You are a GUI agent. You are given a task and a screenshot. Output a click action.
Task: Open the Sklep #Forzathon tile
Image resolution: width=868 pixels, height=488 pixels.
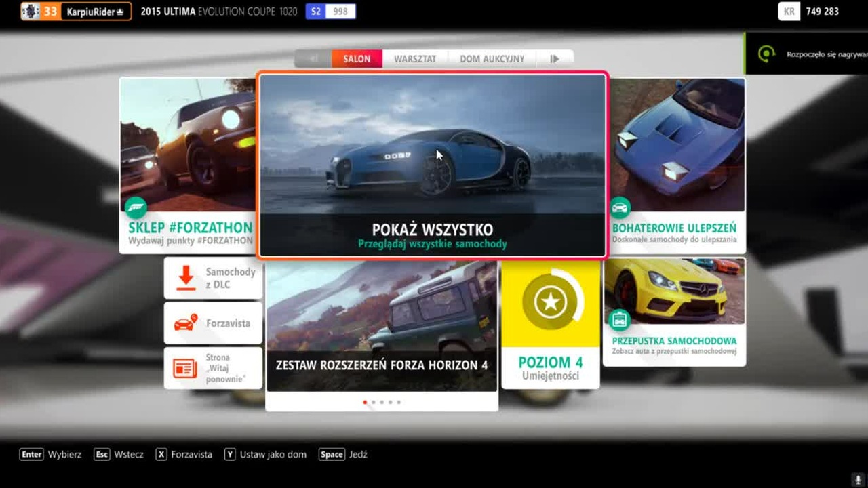click(188, 165)
